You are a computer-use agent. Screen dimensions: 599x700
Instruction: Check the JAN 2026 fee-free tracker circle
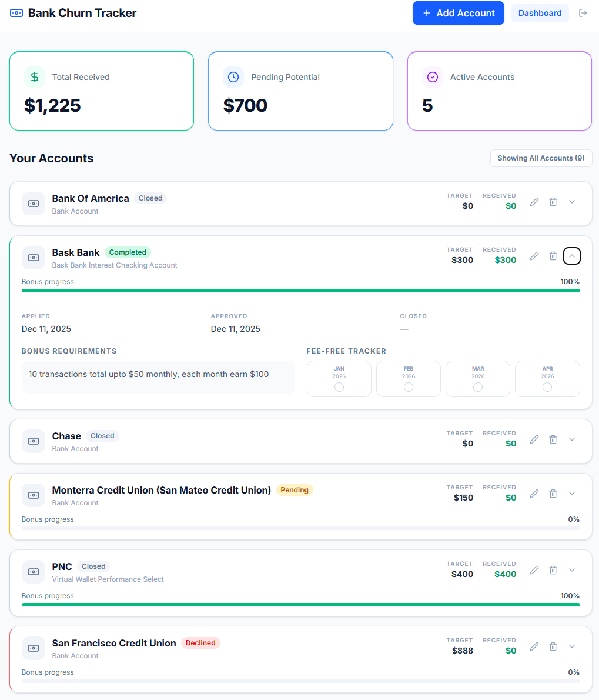(339, 387)
